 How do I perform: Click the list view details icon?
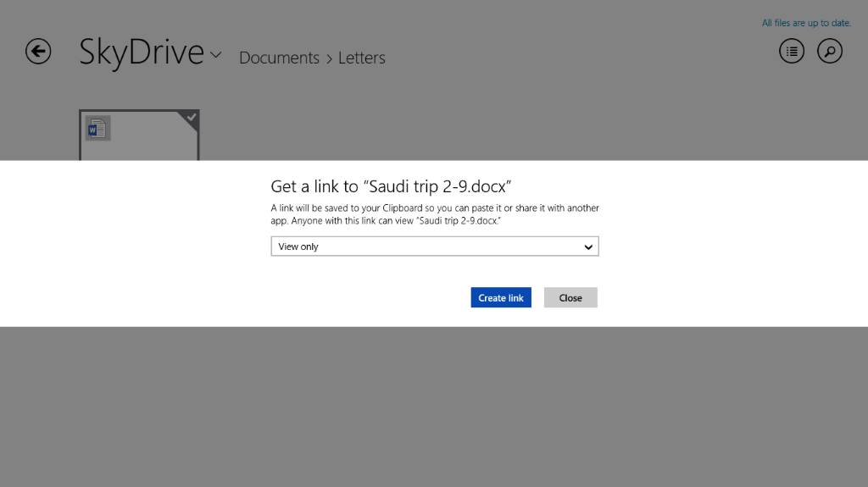[x=792, y=52]
